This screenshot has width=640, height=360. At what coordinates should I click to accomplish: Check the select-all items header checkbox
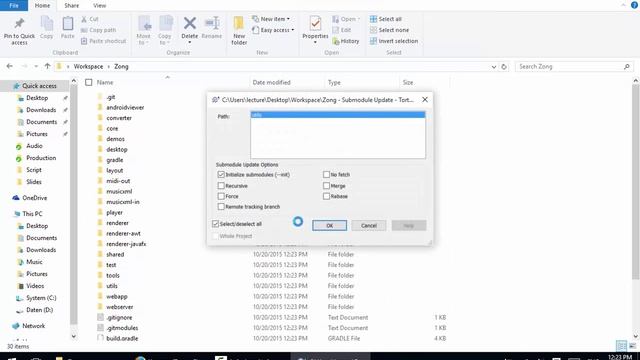[x=89, y=82]
